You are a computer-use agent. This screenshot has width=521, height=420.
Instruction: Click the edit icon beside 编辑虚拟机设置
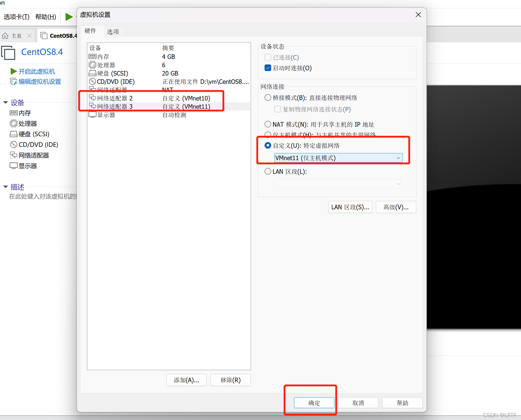(x=13, y=81)
